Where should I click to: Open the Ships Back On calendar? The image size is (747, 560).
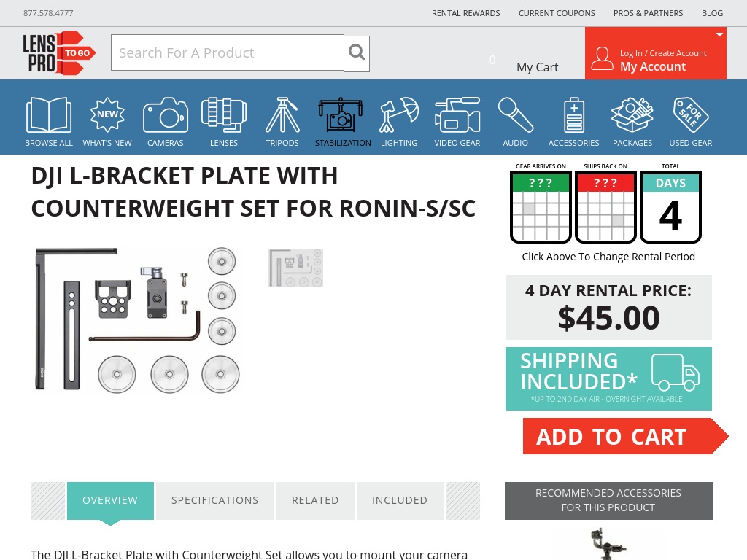click(605, 207)
